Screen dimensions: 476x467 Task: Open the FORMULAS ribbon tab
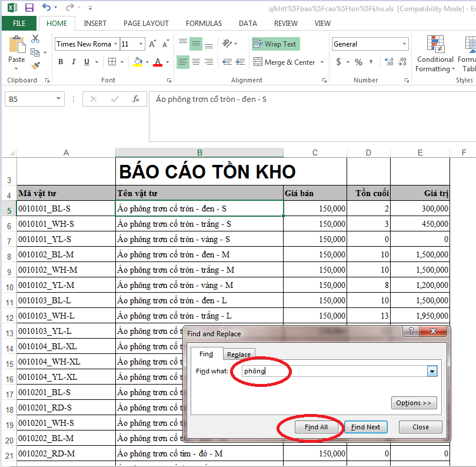coord(204,24)
